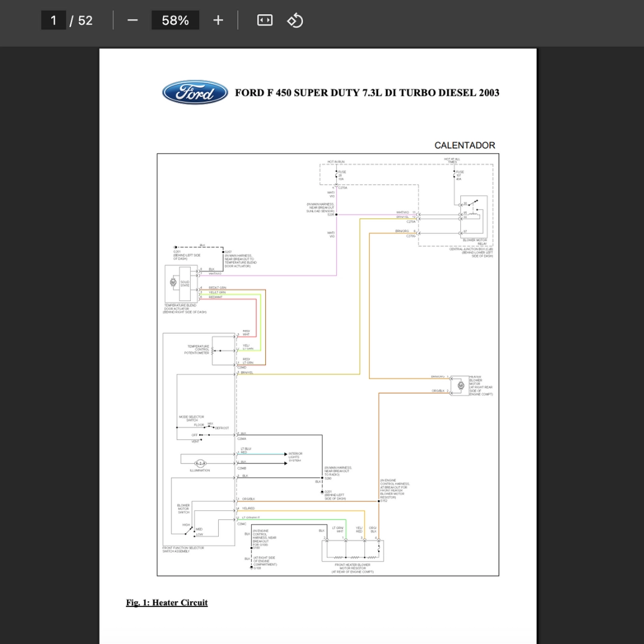This screenshot has height=644, width=644.
Task: Click the '/ 52' total page count
Action: click(81, 20)
